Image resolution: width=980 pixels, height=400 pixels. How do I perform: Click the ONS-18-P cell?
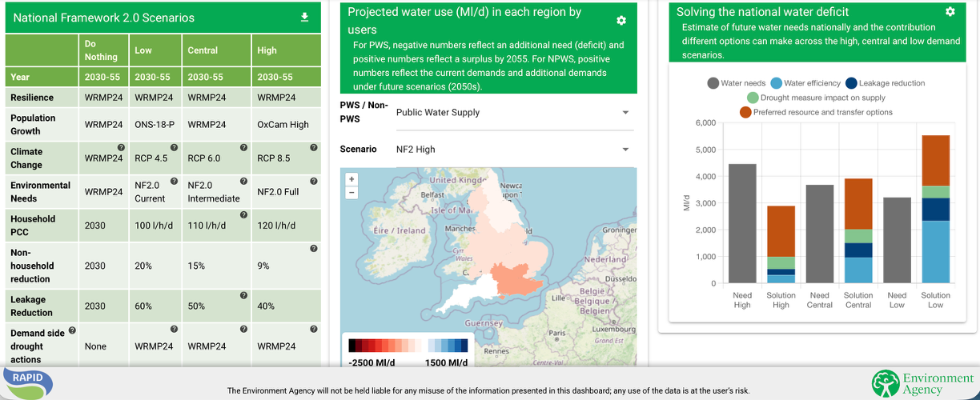[x=155, y=125]
